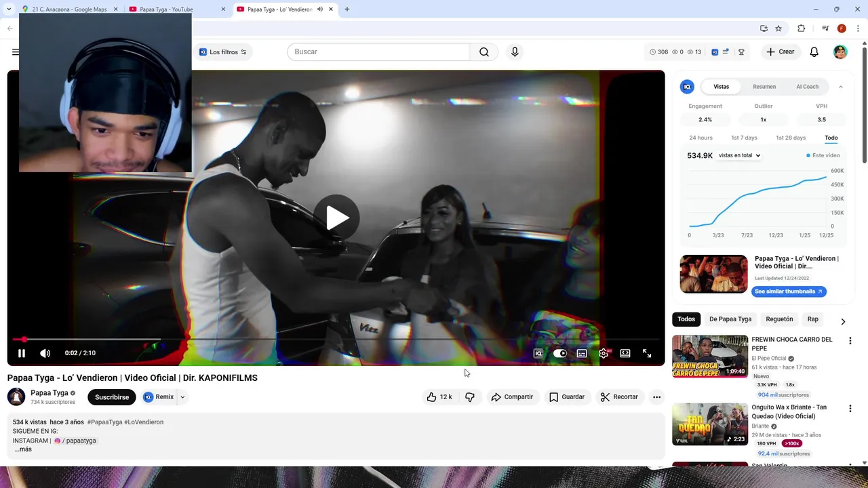Open options for Onguito Wa x Briante video

[850, 409]
